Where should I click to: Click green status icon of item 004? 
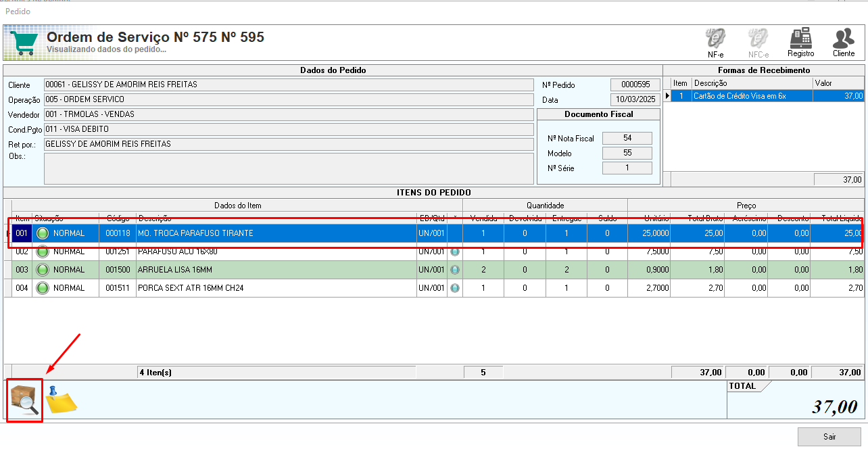(43, 288)
